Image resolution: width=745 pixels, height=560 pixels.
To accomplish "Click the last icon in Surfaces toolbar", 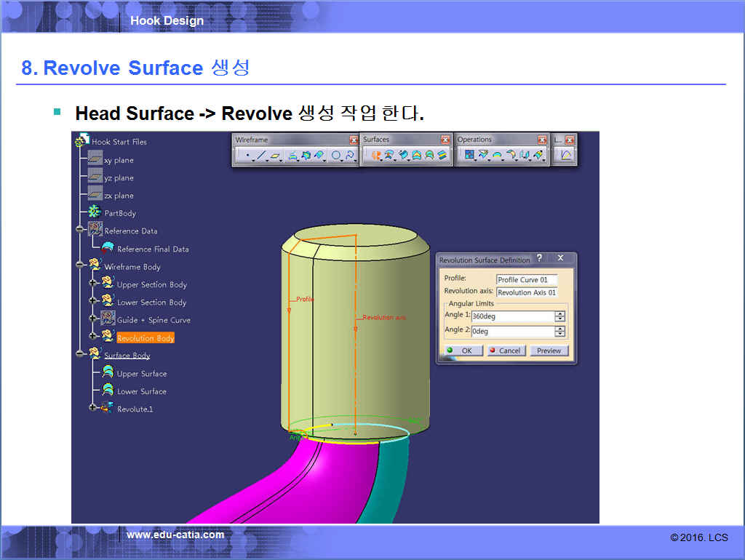I will (x=442, y=155).
